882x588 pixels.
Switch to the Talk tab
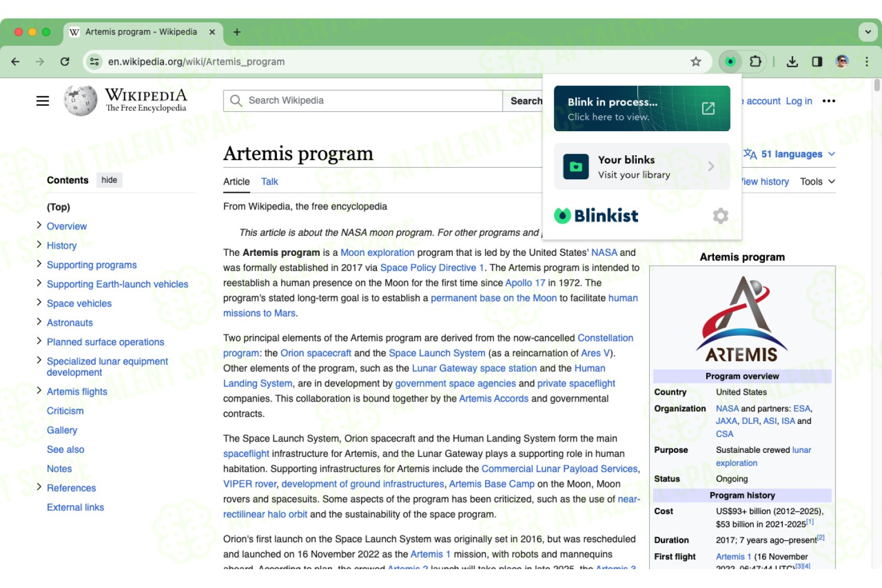[270, 182]
